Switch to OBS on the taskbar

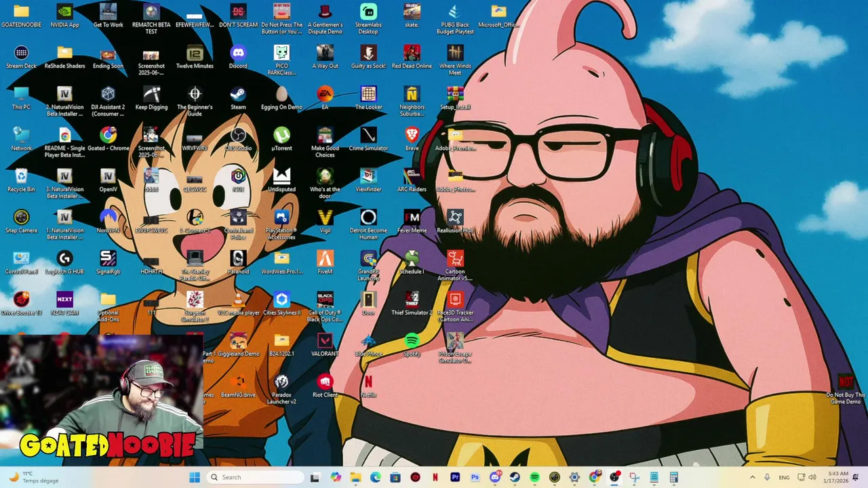point(614,477)
